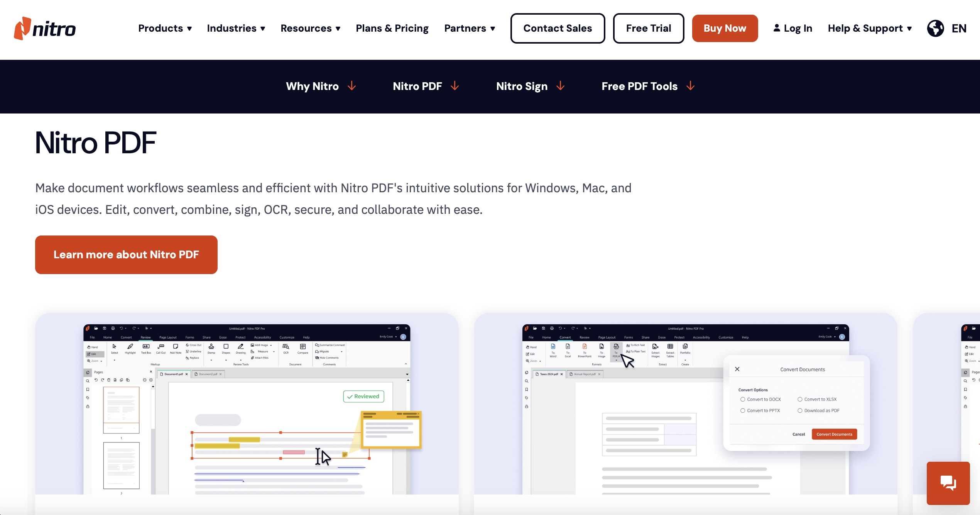Expand the Resources dropdown menu
Image resolution: width=980 pixels, height=515 pixels.
(311, 28)
